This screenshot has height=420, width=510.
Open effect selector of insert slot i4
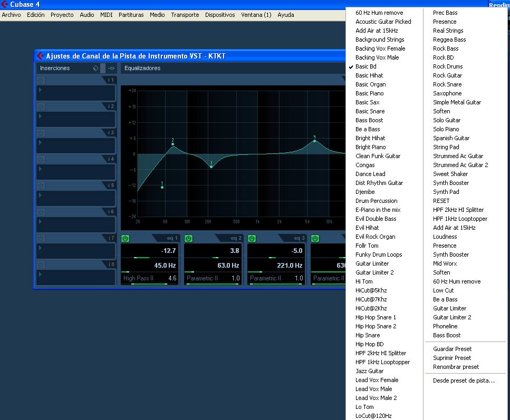point(76,172)
